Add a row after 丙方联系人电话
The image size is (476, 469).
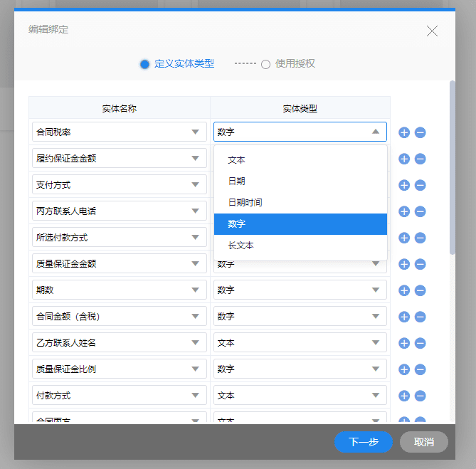point(404,211)
